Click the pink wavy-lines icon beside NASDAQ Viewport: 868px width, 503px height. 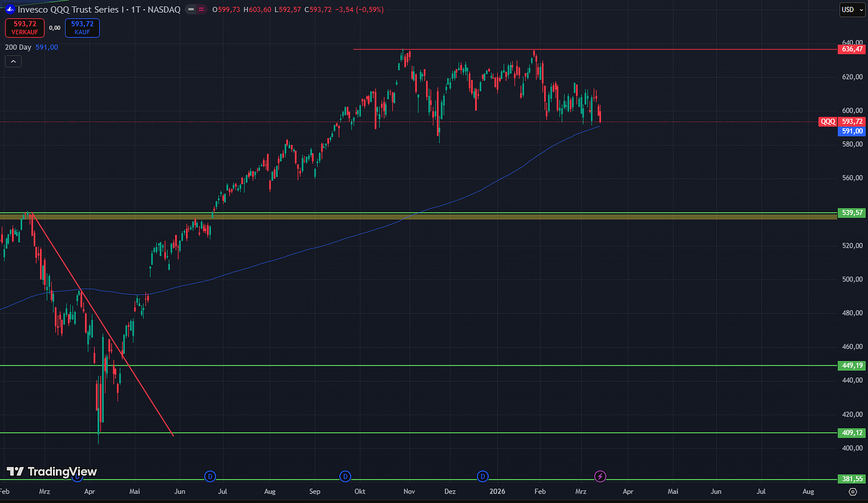(201, 10)
